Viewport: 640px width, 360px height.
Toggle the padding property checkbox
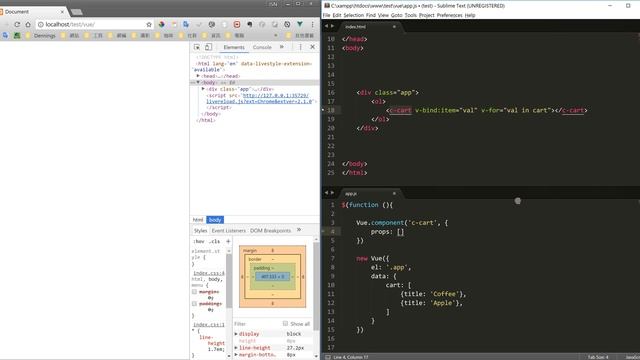click(x=194, y=304)
